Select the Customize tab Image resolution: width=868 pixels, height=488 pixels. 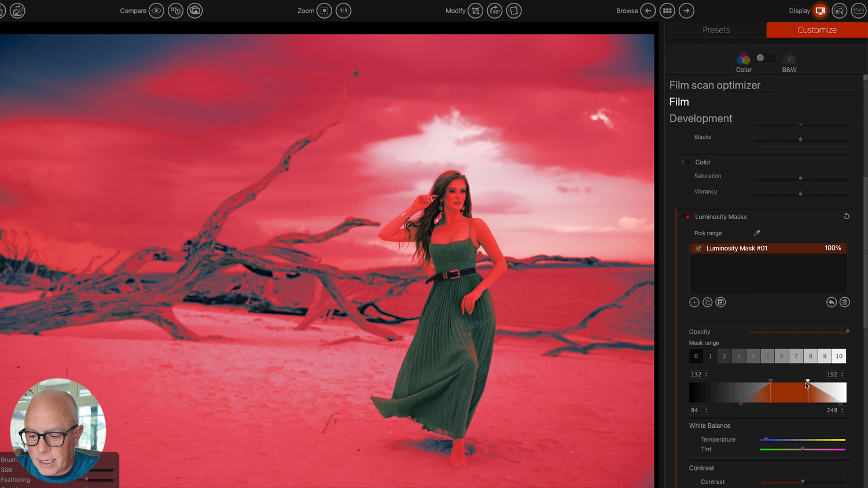click(x=816, y=30)
